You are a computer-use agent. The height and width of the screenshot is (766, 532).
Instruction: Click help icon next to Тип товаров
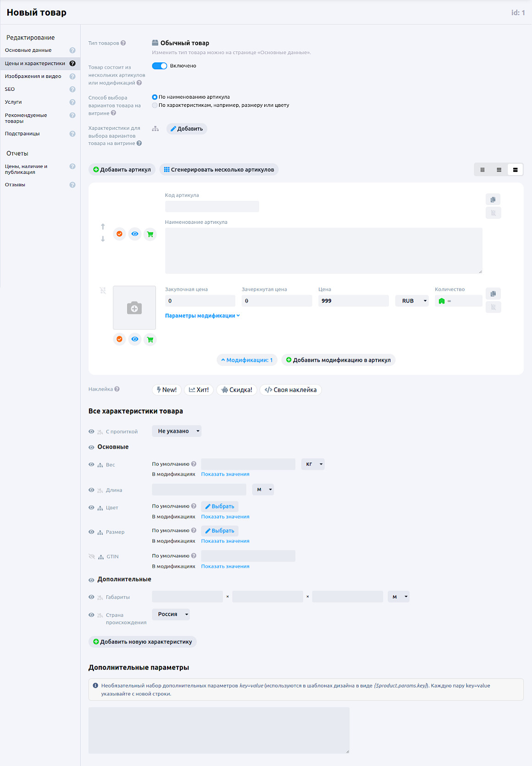pos(123,43)
